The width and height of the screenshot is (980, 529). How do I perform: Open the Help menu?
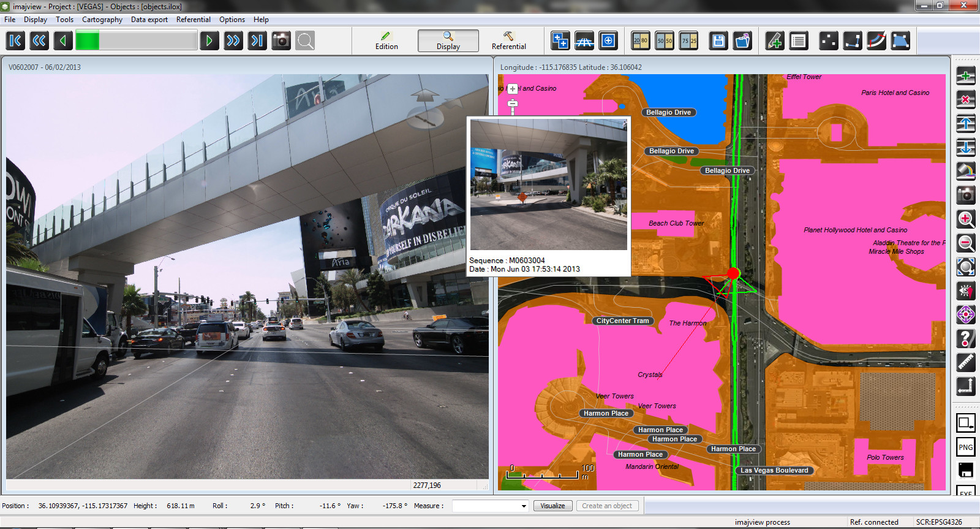261,20
